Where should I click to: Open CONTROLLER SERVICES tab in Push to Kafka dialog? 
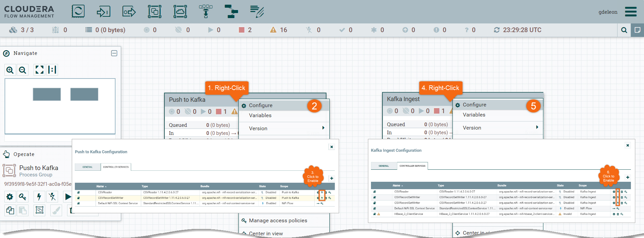[x=116, y=167]
